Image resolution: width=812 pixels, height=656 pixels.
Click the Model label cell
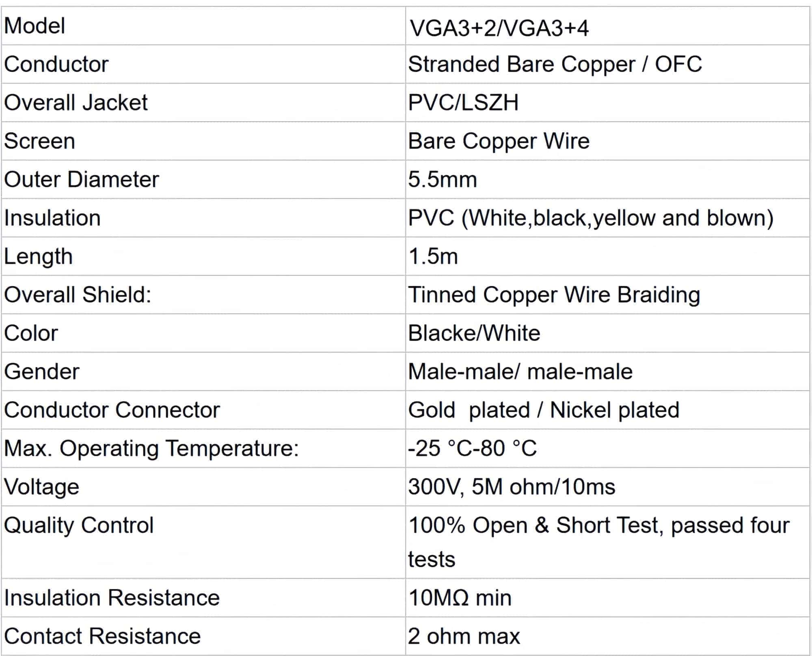coord(35,26)
